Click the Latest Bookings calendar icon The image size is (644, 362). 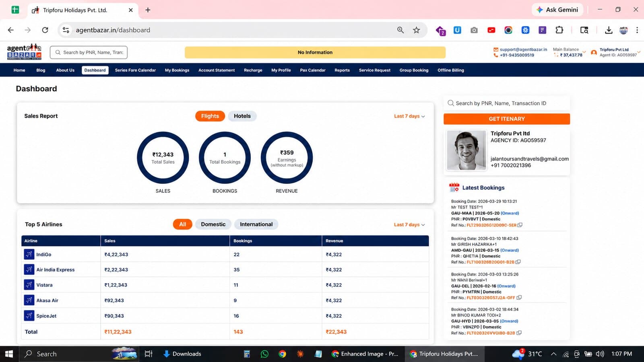pyautogui.click(x=454, y=187)
